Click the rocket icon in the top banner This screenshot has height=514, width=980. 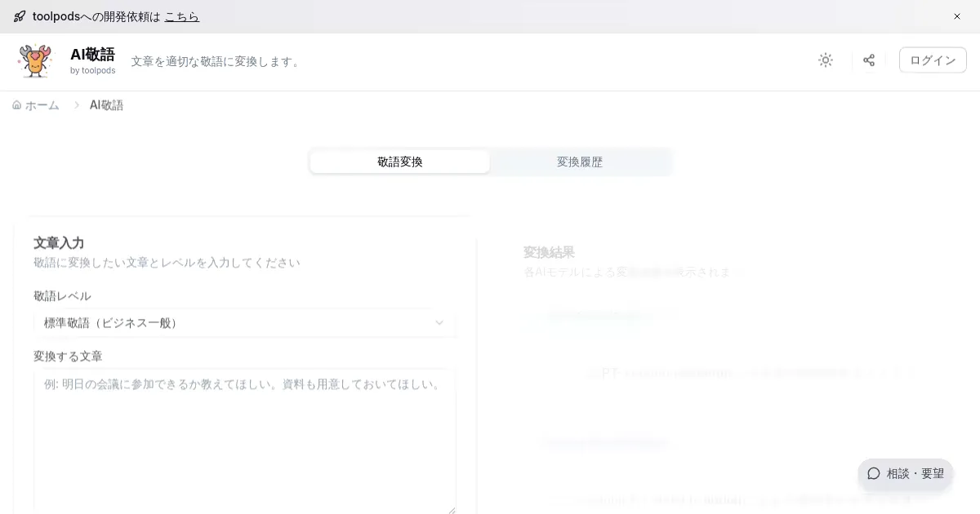[20, 16]
